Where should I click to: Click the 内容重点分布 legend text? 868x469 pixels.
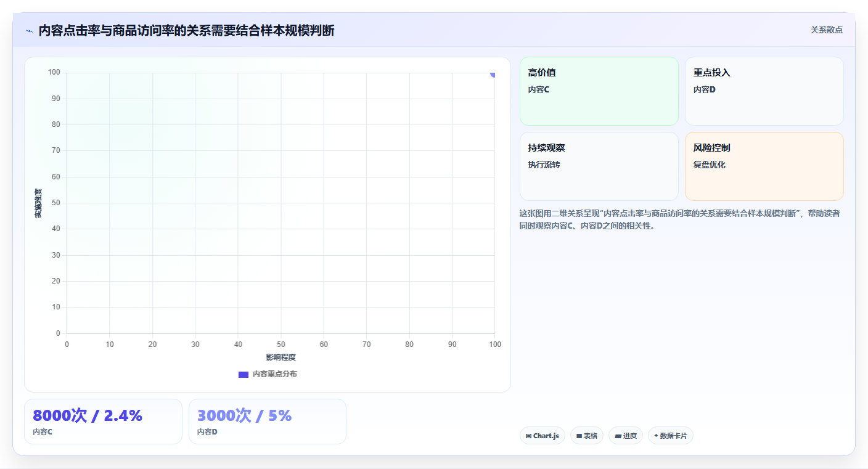tap(274, 374)
